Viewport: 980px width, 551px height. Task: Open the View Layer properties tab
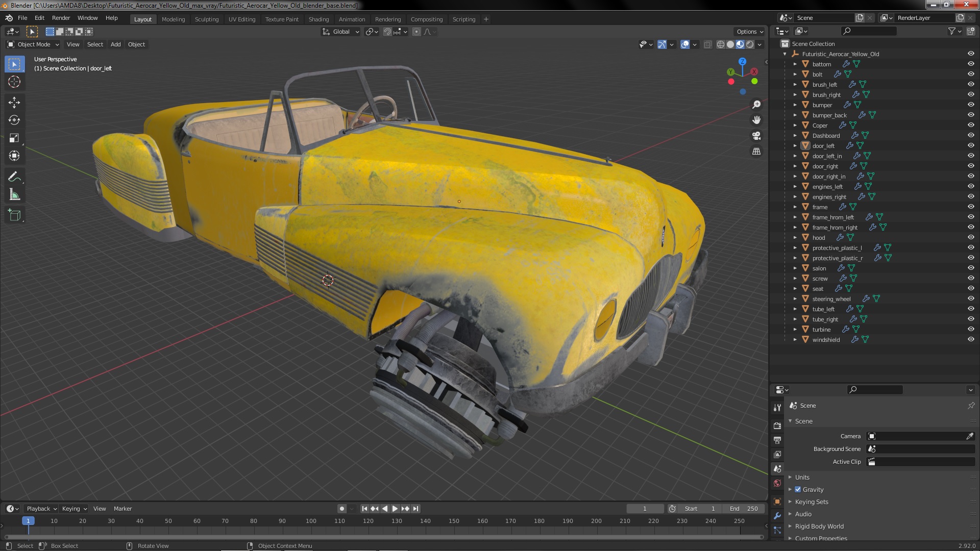(x=777, y=454)
